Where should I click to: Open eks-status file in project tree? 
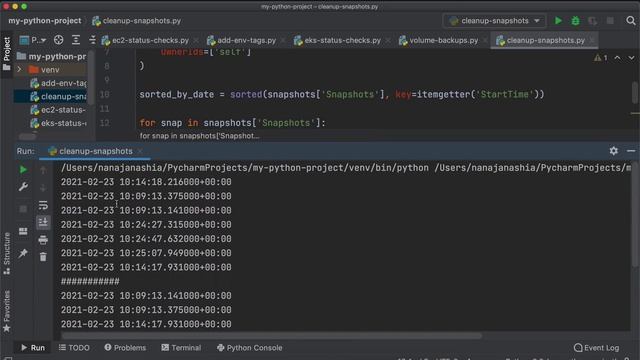pos(58,123)
